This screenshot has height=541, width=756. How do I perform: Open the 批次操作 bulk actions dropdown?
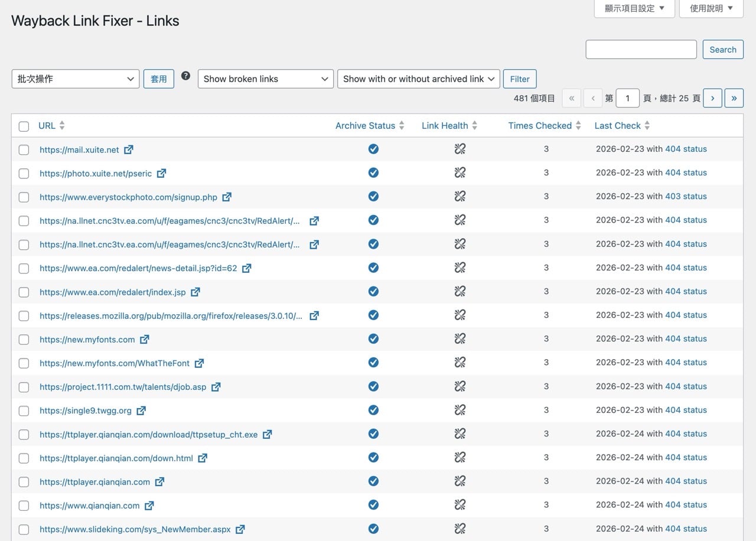[x=76, y=79]
